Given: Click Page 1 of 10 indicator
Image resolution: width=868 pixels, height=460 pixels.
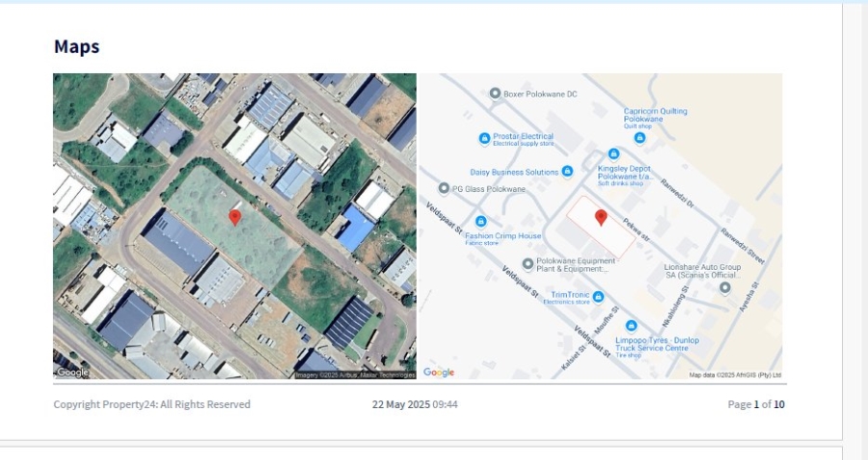Looking at the screenshot, I should click(756, 405).
